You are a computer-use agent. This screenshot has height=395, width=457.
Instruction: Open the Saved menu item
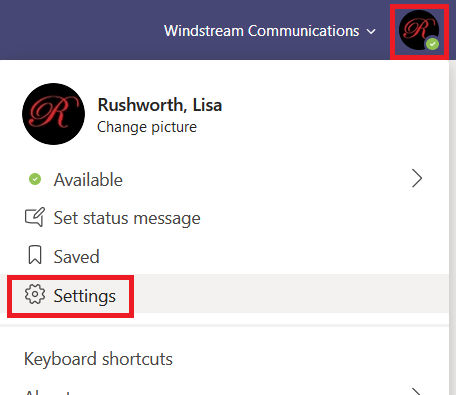pos(224,256)
